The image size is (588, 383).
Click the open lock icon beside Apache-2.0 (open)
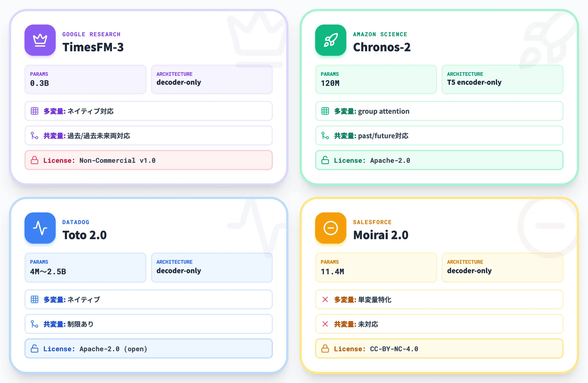[x=35, y=348]
